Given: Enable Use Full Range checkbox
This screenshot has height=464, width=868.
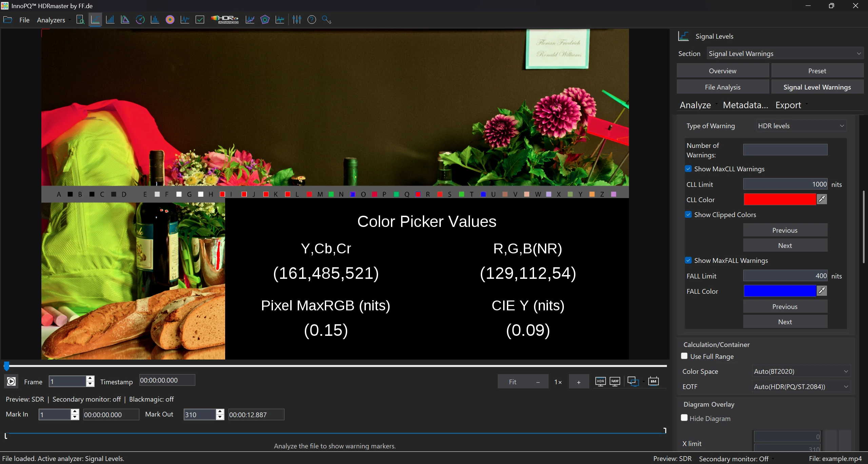Looking at the screenshot, I should click(x=684, y=356).
